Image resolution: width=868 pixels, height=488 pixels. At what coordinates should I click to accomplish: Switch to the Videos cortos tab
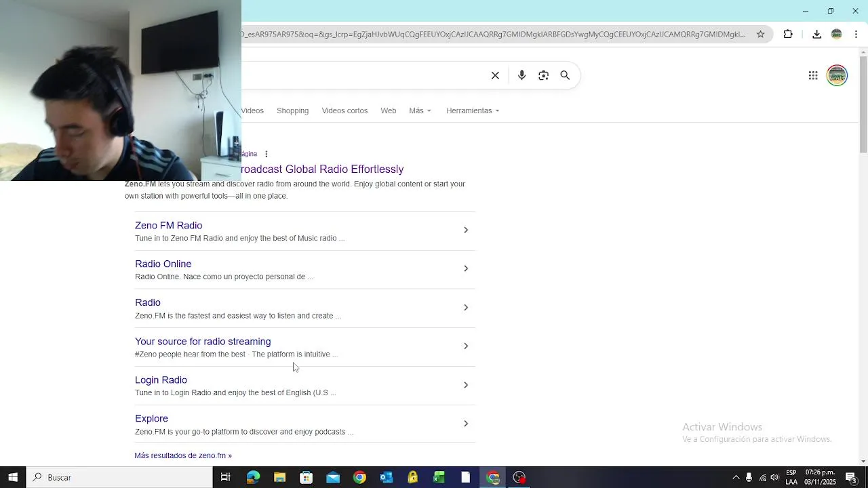tap(344, 110)
